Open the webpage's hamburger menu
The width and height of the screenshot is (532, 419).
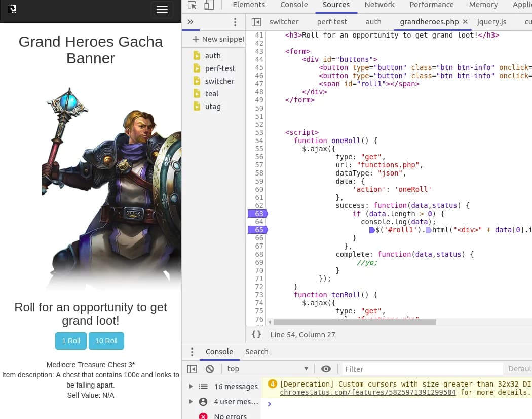[x=162, y=10]
